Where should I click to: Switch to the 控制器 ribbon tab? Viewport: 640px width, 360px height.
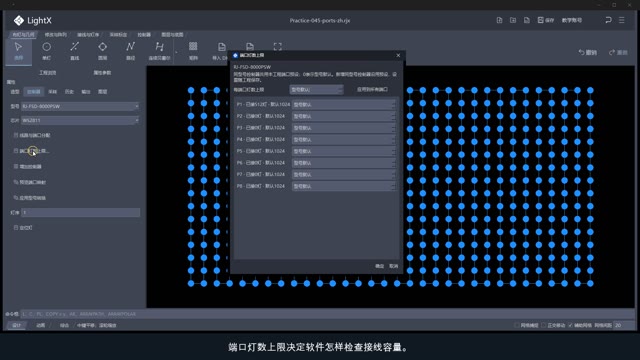tap(144, 35)
